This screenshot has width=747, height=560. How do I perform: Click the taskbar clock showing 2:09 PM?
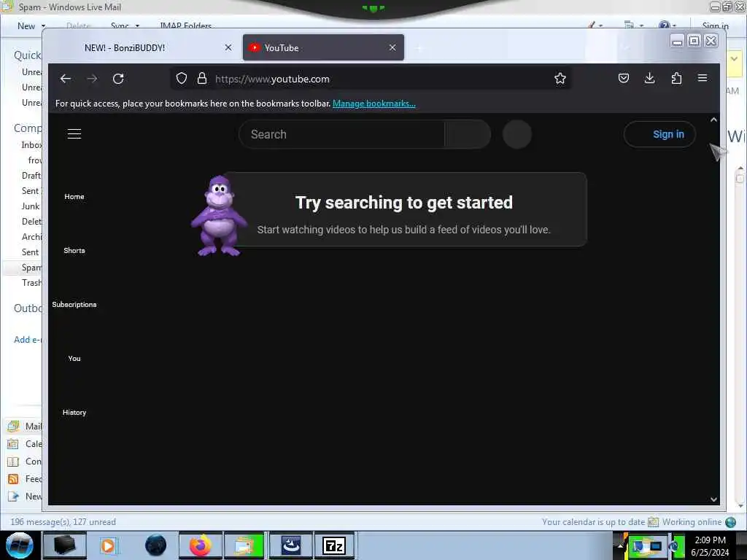tap(710, 545)
